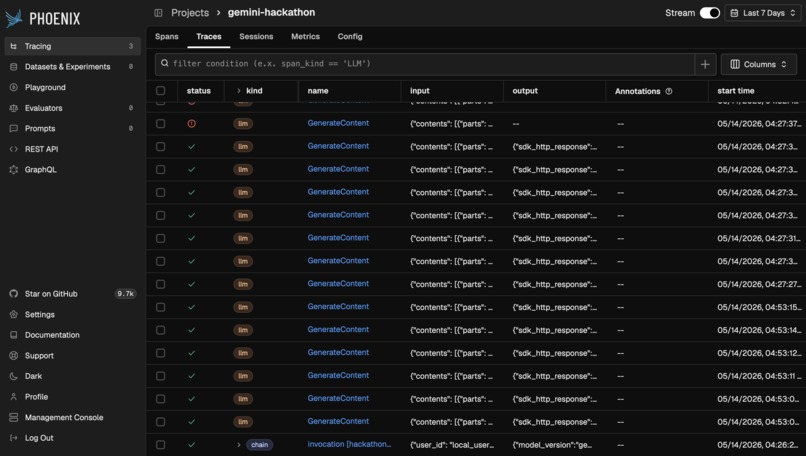Click the chain kind badge

pyautogui.click(x=260, y=445)
